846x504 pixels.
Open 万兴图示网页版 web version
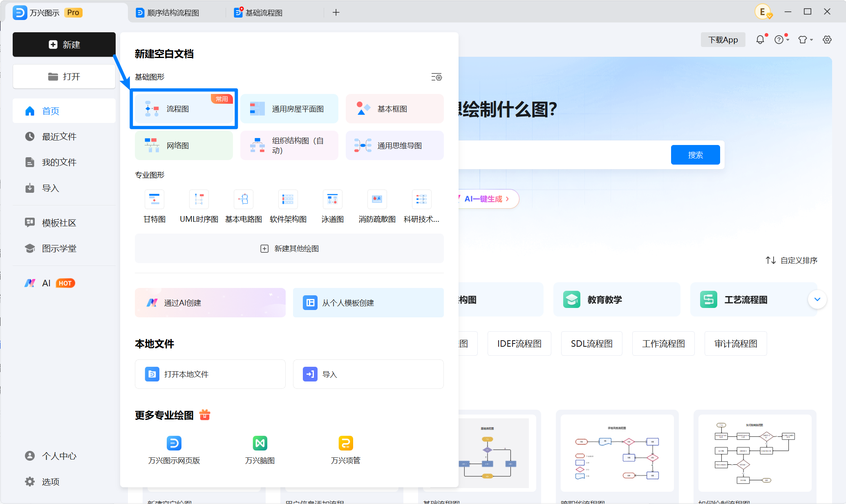coord(174,450)
